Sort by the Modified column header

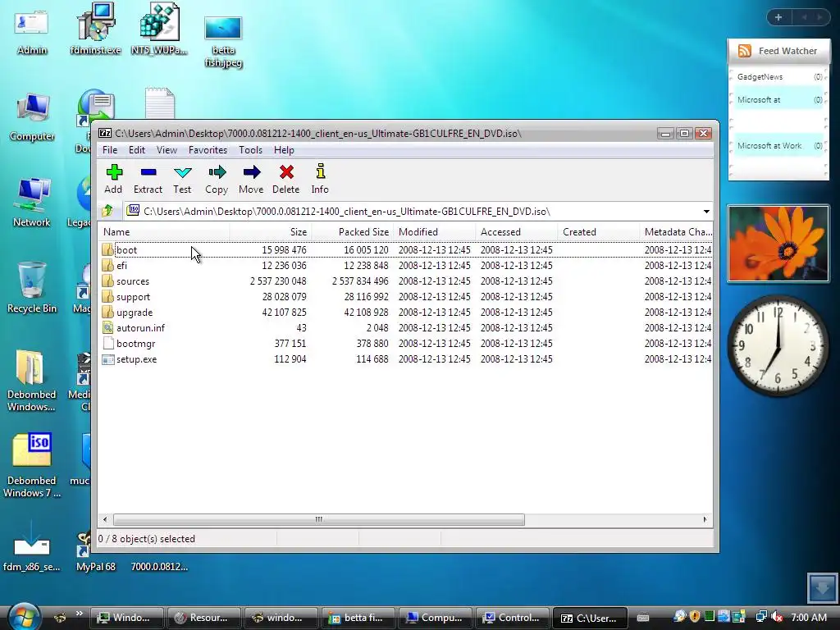[x=435, y=232]
